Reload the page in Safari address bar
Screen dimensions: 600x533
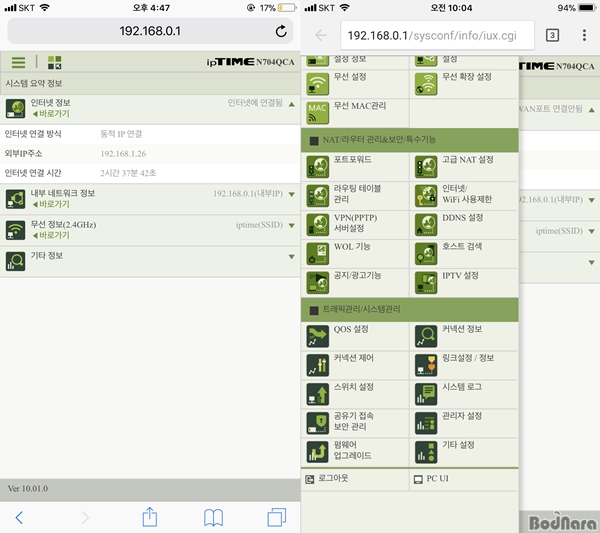click(281, 31)
